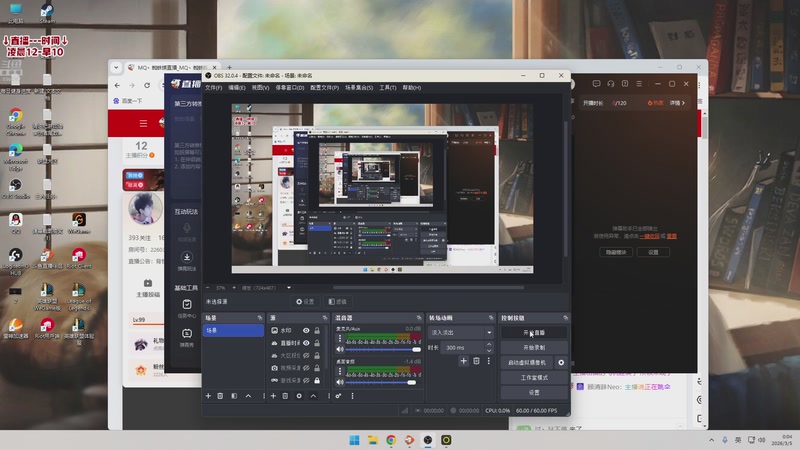Start streaming with 开始直播 button

point(534,333)
